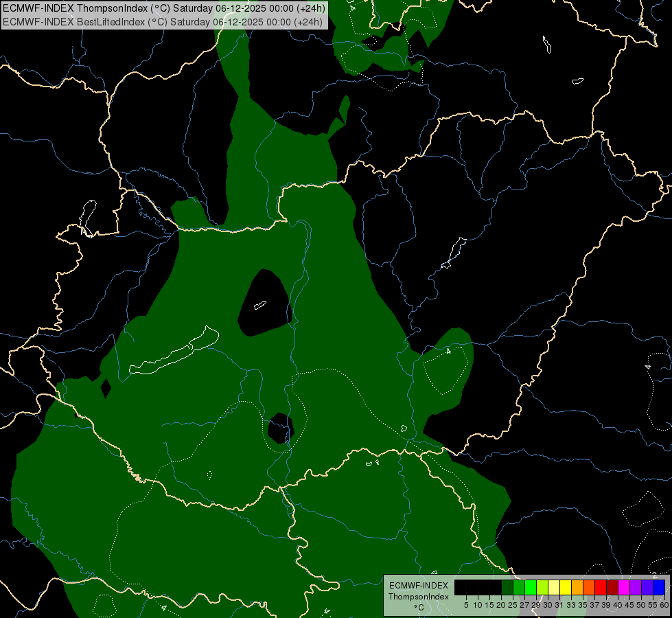Viewport: 672px width, 618px height.
Task: Click the bright red 37–39 legend swatch
Action: click(601, 588)
